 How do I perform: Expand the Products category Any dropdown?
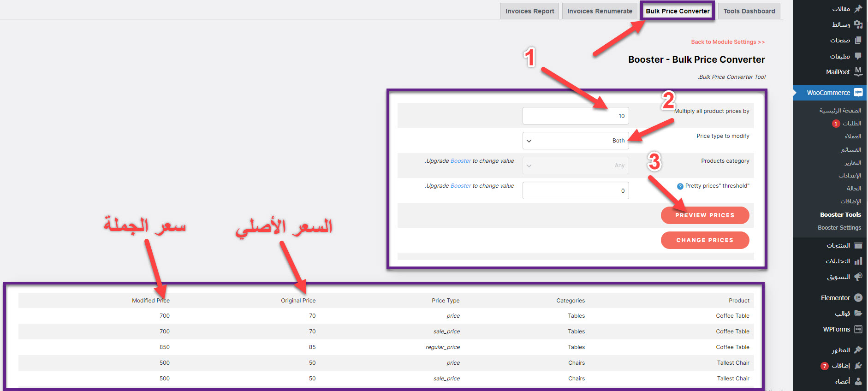(575, 166)
